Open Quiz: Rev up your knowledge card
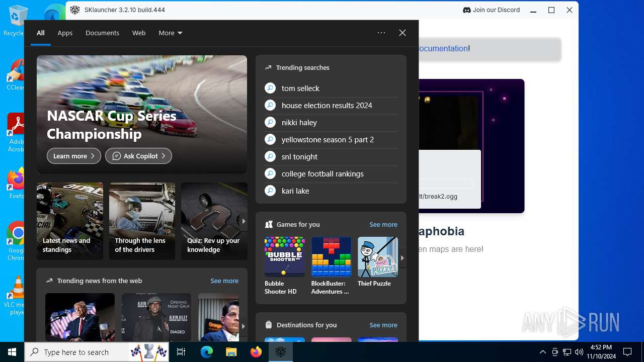 pyautogui.click(x=214, y=221)
